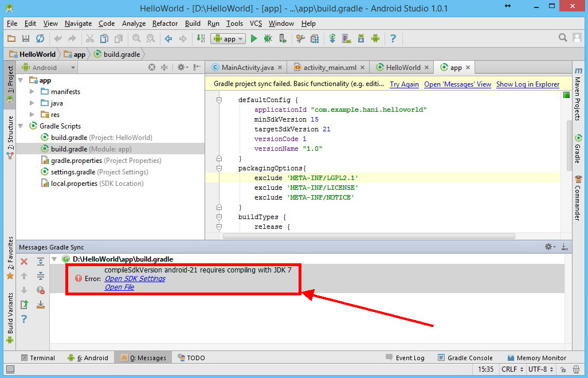Click the Open folder toolbar icon
This screenshot has width=588, height=378.
11,38
